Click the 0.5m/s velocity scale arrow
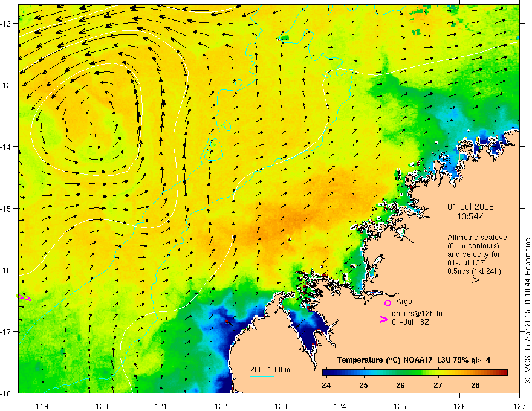The width and height of the screenshot is (532, 411). (467, 280)
